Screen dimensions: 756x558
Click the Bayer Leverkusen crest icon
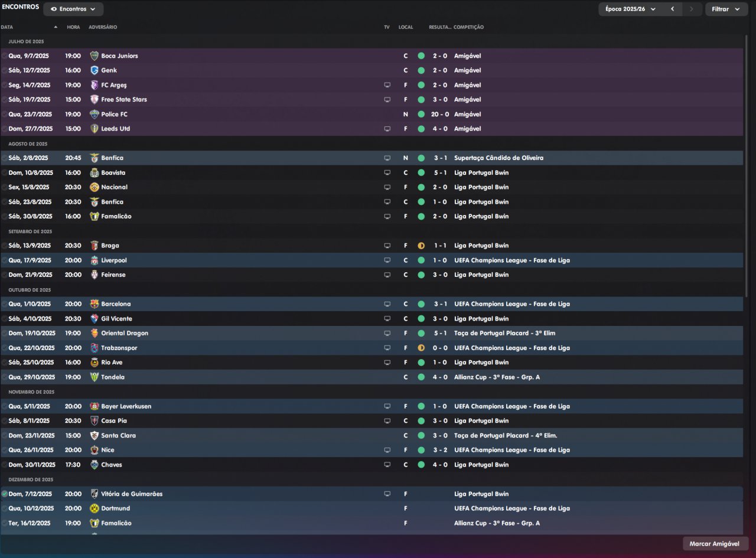click(x=94, y=406)
